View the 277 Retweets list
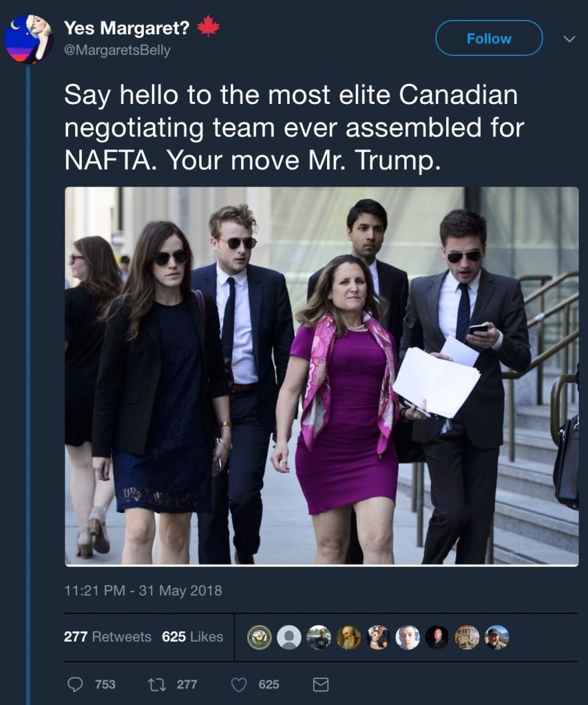The width and height of the screenshot is (588, 705). coord(107,637)
